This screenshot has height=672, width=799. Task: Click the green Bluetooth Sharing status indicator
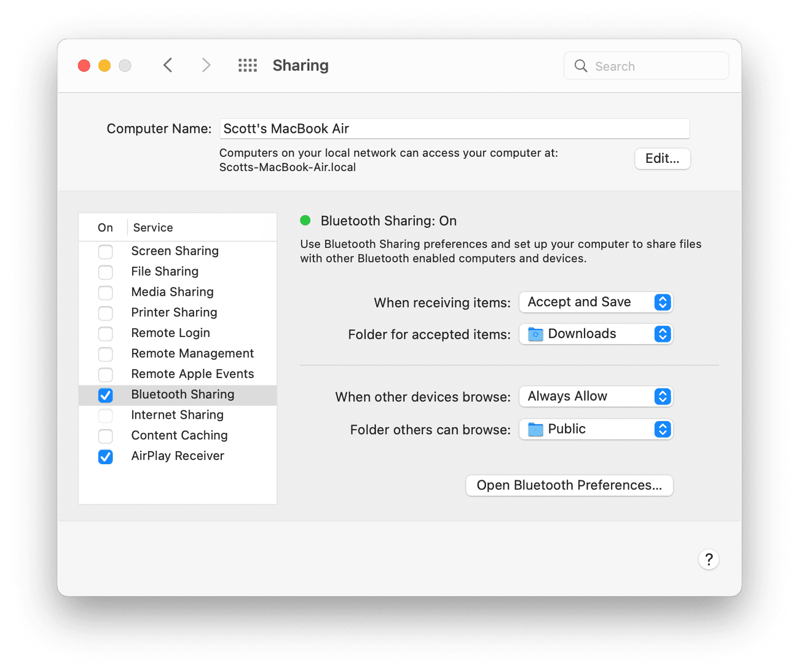coord(305,220)
